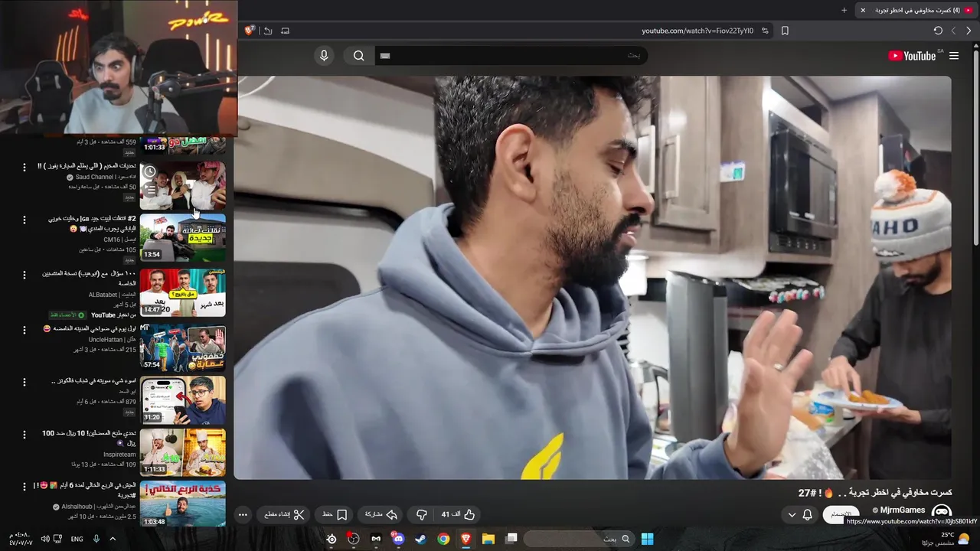The image size is (980, 551).
Task: Add Saud Channel video to Watch later
Action: (150, 171)
